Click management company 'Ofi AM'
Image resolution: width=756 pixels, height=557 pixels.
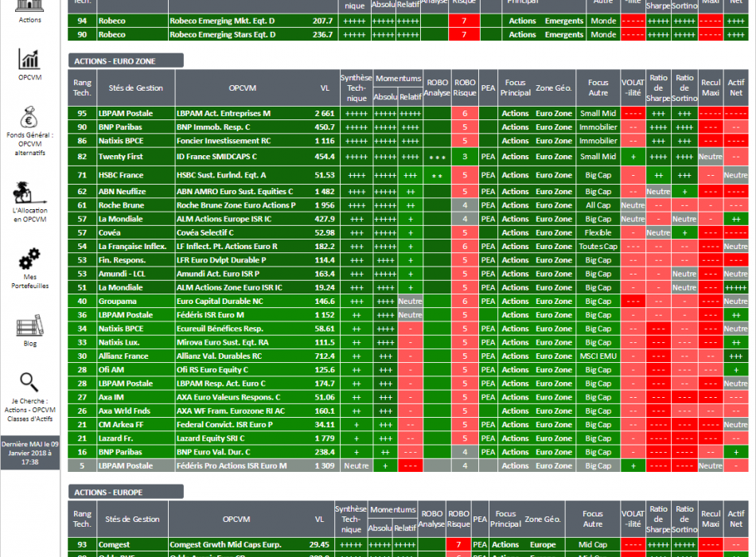(x=111, y=370)
